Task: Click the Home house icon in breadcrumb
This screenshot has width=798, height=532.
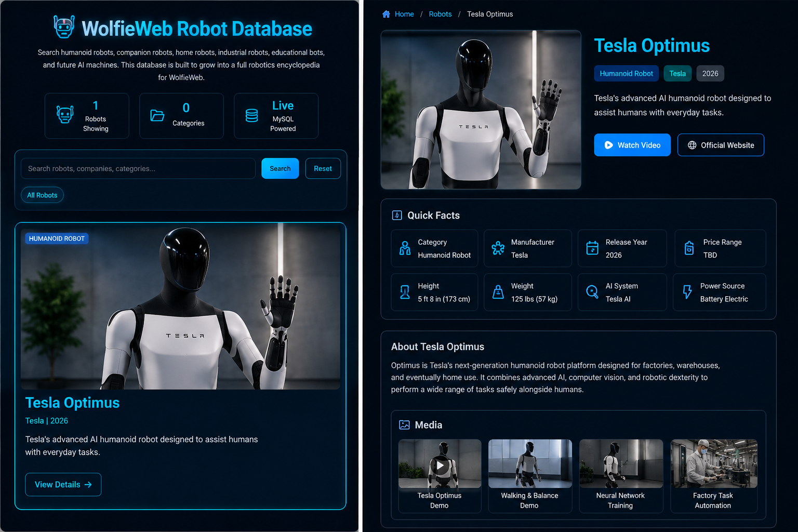Action: (x=386, y=14)
